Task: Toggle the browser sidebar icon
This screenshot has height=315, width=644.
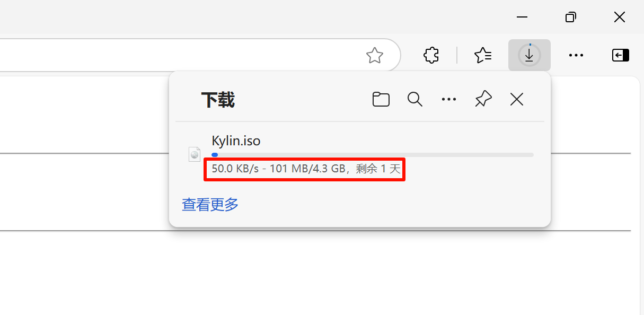Action: [x=620, y=55]
